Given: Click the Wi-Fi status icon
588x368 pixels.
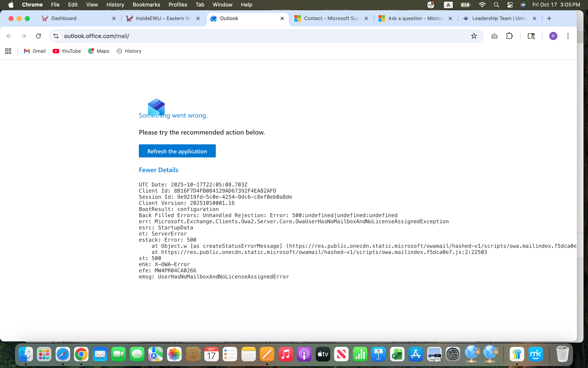Looking at the screenshot, I should pyautogui.click(x=482, y=5).
